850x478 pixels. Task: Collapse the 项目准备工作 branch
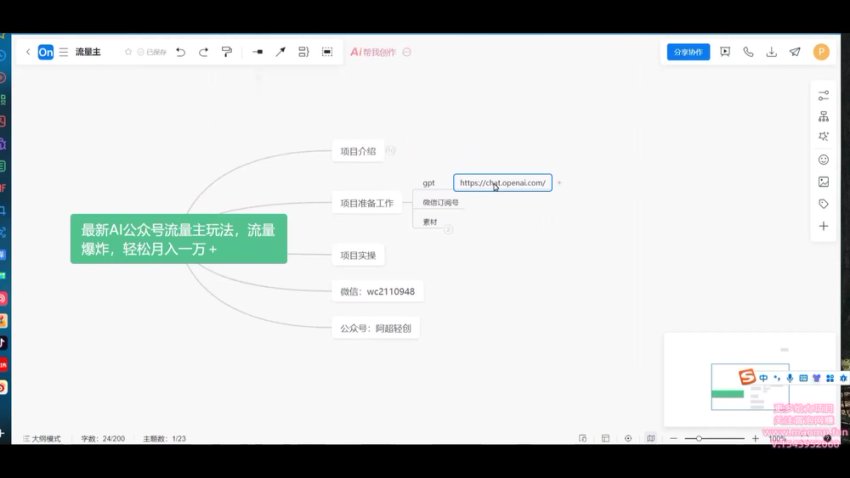pyautogui.click(x=403, y=203)
